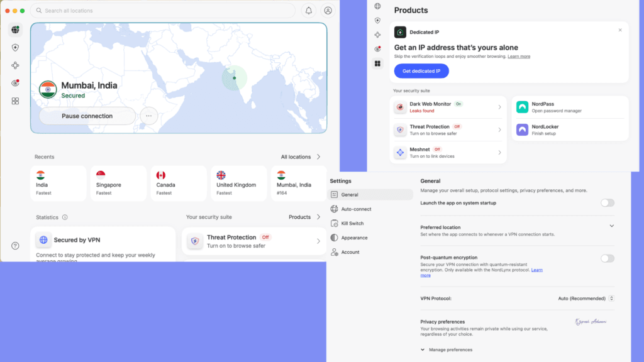Click the NordPass app icon
The image size is (644, 362).
[x=522, y=107]
